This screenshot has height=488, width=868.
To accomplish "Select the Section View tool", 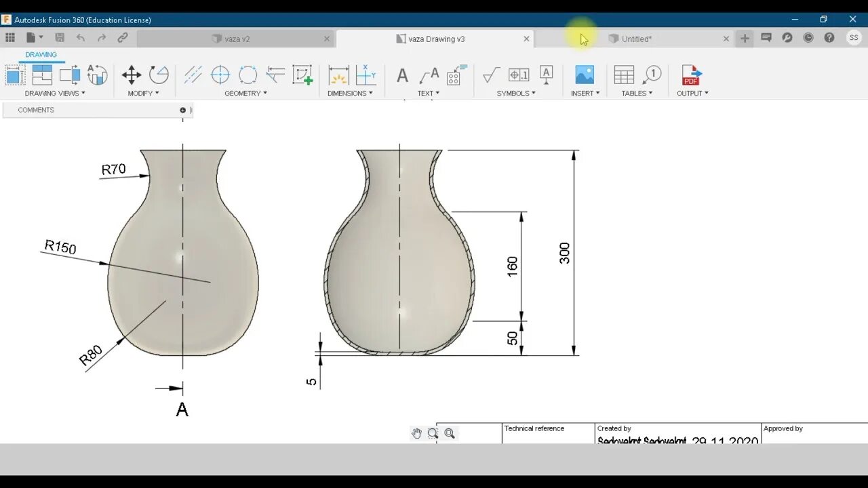I will point(70,75).
